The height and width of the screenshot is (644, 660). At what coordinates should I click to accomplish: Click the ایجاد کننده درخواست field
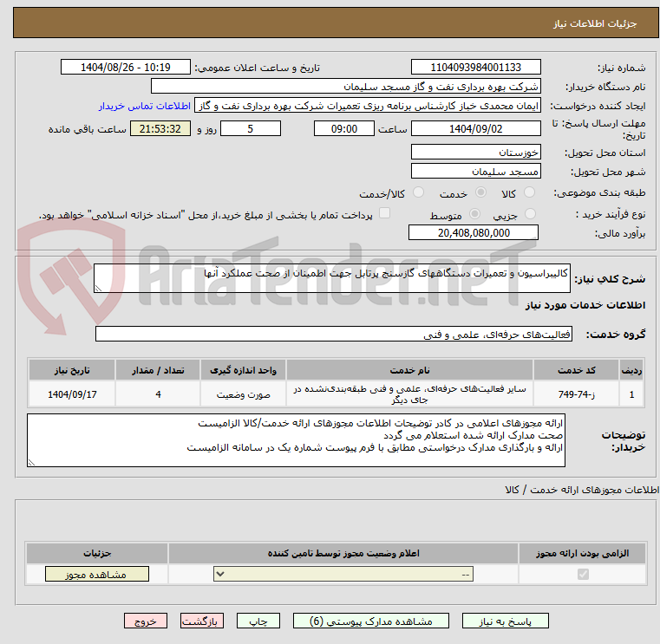point(368,106)
